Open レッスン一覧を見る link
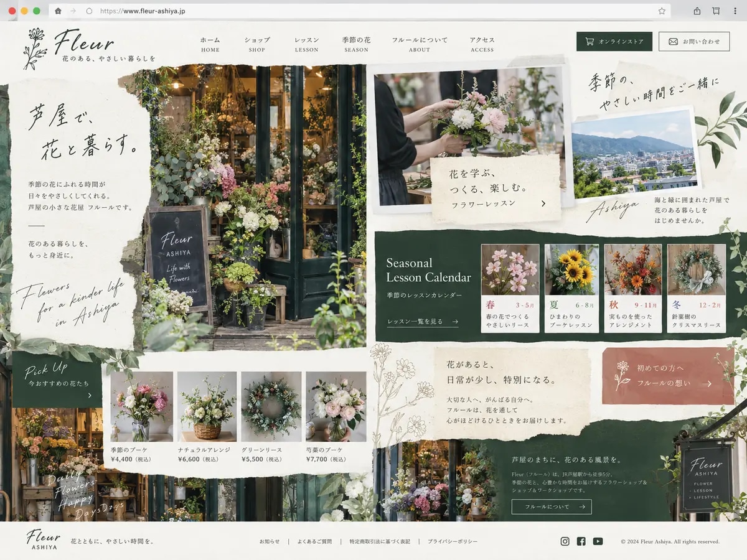Screen dimensions: 747x560 [x=415, y=322]
